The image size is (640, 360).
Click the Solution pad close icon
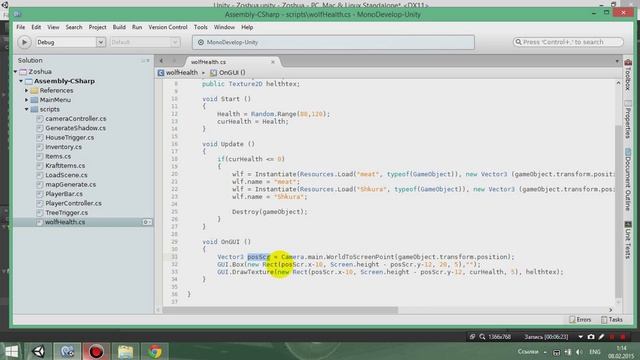click(148, 60)
